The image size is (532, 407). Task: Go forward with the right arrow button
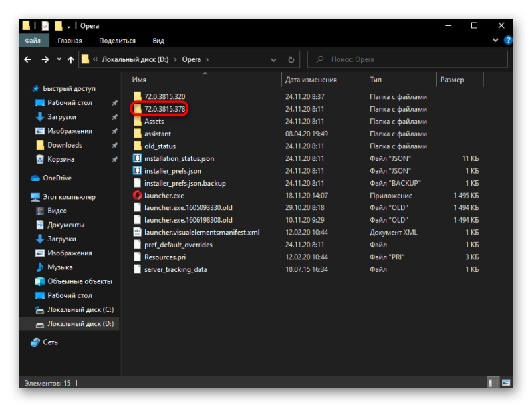45,59
